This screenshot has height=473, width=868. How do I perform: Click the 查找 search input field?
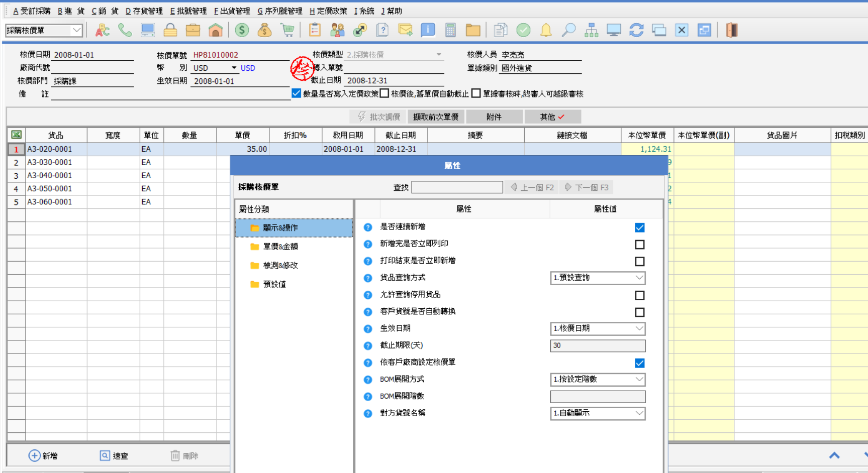(x=457, y=187)
